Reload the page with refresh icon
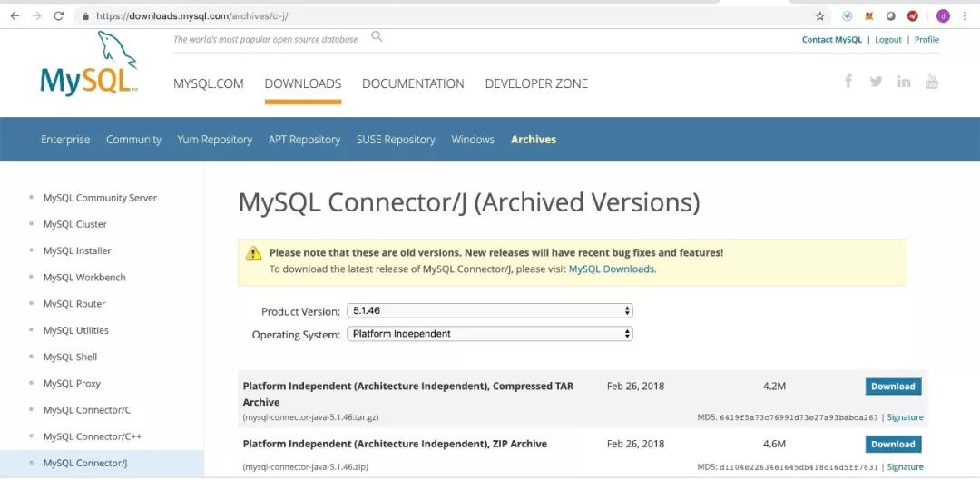980x480 pixels. (59, 16)
